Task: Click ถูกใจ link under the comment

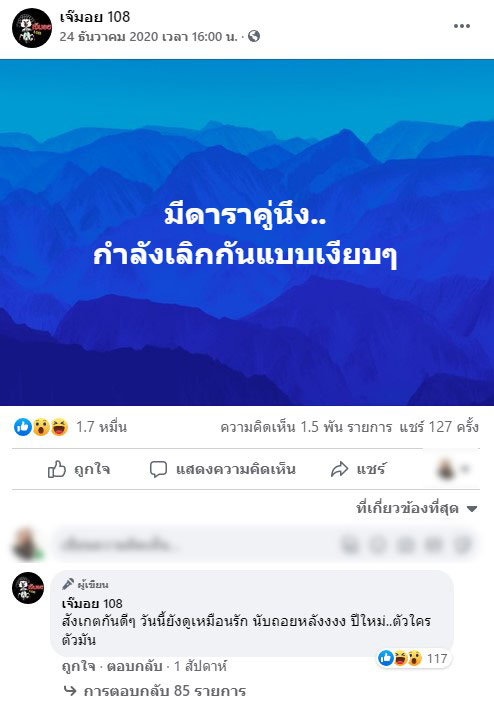Action: point(78,666)
